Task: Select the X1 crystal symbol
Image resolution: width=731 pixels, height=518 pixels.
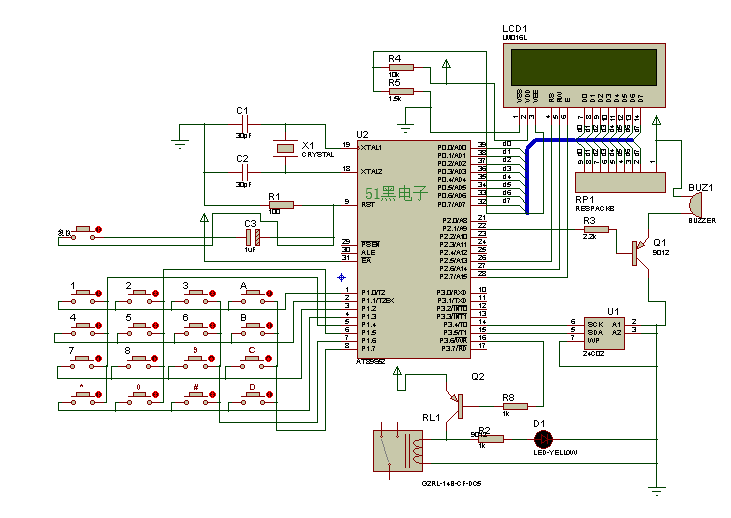Action: (x=285, y=148)
